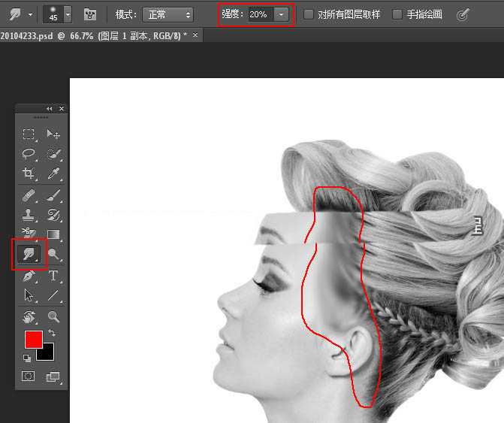
Task: Select the Smudge tool in the toolbox
Action: point(29,255)
